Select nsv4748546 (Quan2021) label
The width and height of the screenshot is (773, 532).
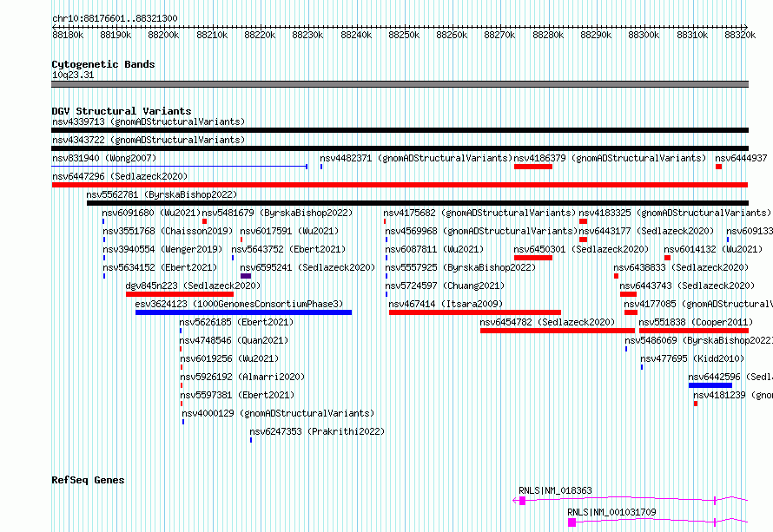[x=234, y=340]
